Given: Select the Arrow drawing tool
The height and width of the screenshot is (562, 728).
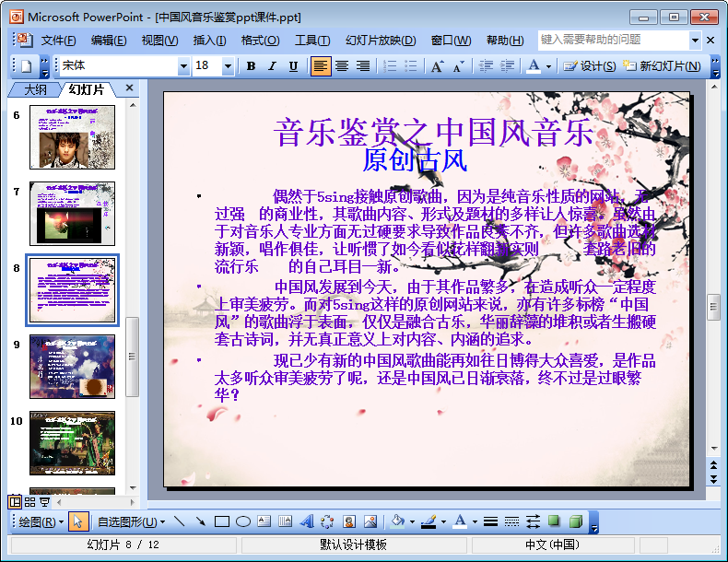Looking at the screenshot, I should (201, 522).
